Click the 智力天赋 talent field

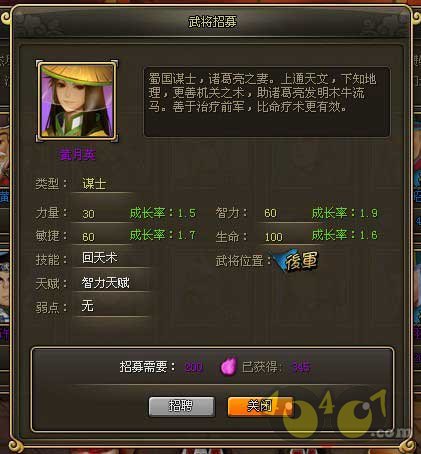tap(110, 283)
